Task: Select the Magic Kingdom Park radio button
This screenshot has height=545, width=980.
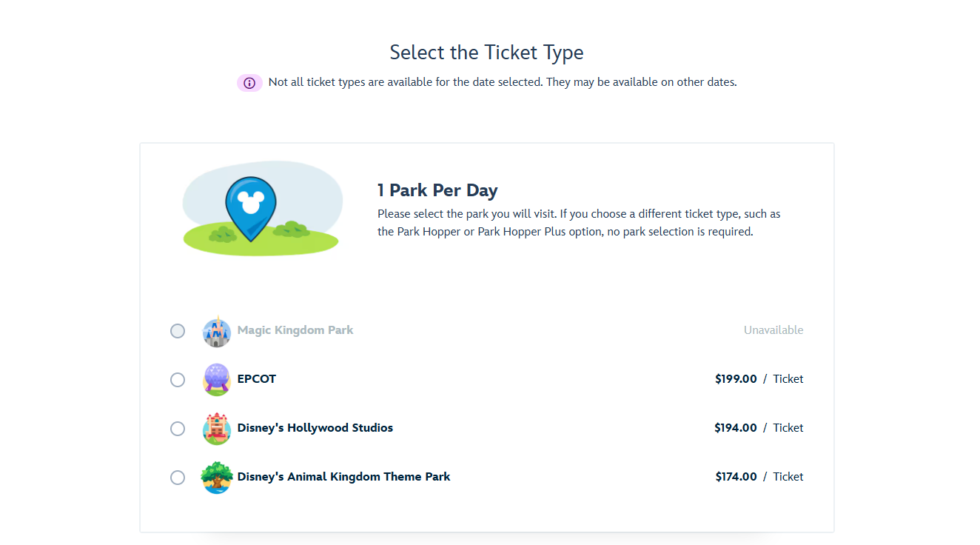Action: coord(178,331)
